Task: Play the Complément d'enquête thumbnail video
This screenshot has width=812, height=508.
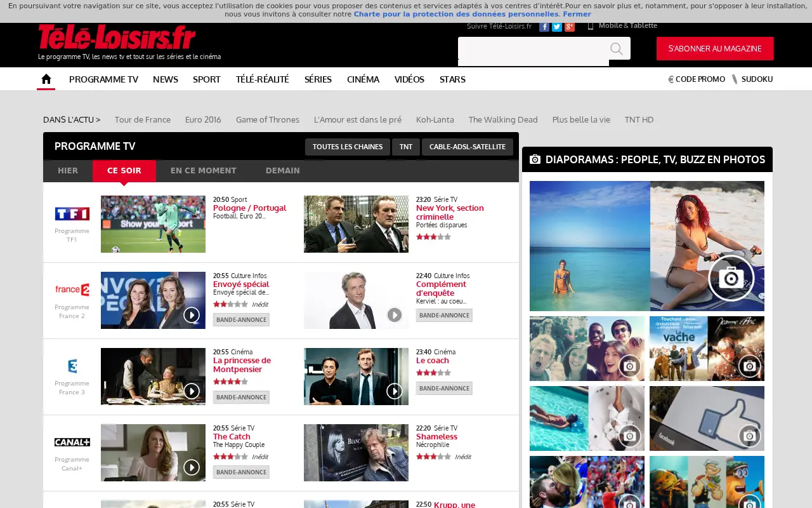Action: pyautogui.click(x=356, y=300)
